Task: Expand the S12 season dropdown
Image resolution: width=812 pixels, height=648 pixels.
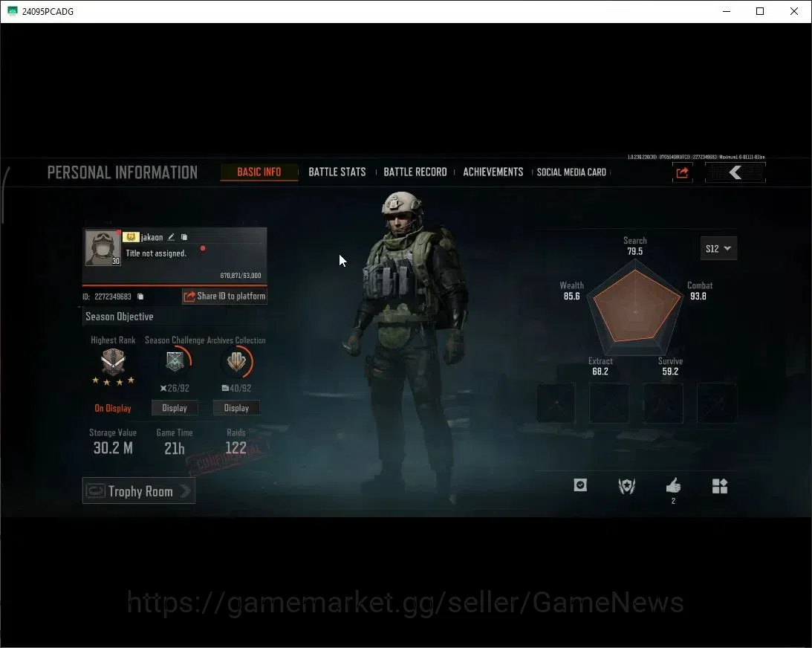Action: click(718, 249)
